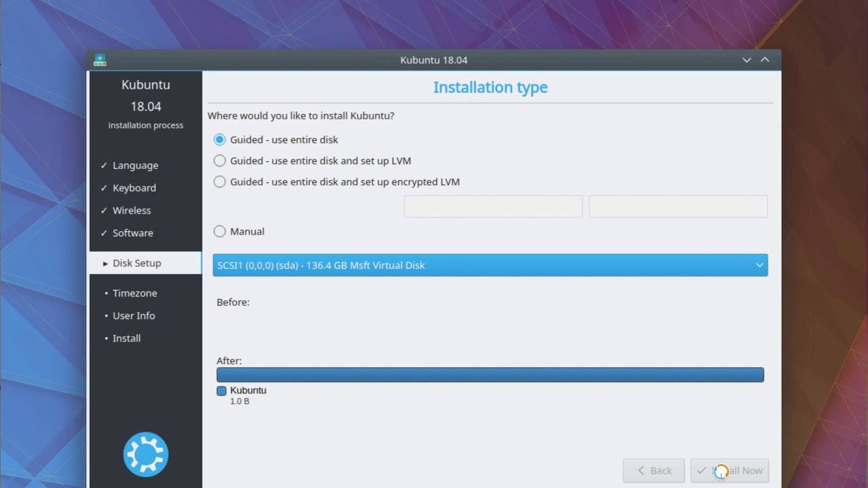Select Guided - use entire disk option

coord(276,140)
